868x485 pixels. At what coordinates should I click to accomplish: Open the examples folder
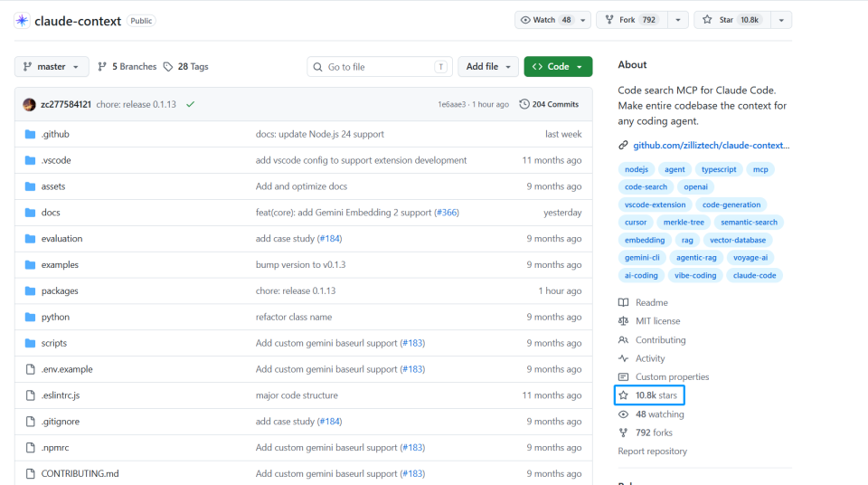[x=60, y=264]
